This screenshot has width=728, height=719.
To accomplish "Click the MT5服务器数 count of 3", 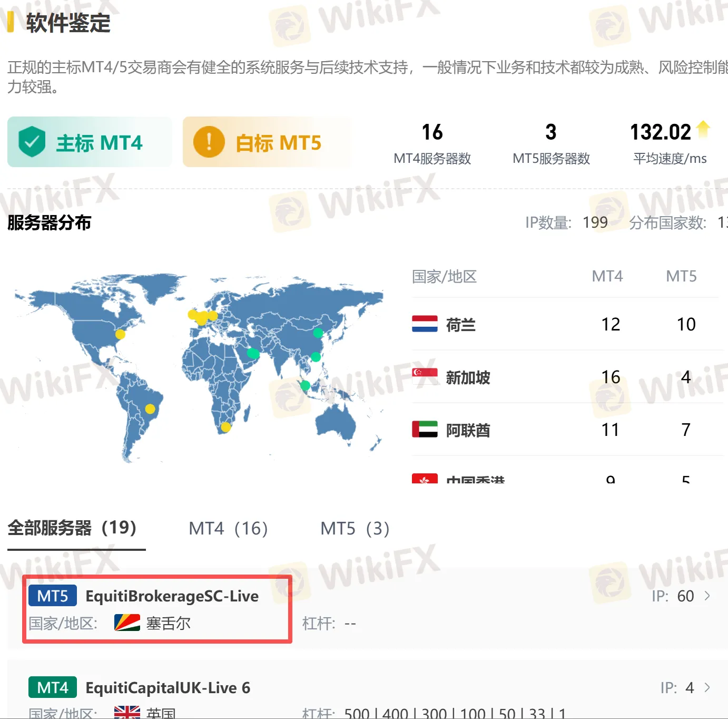I will (x=551, y=132).
